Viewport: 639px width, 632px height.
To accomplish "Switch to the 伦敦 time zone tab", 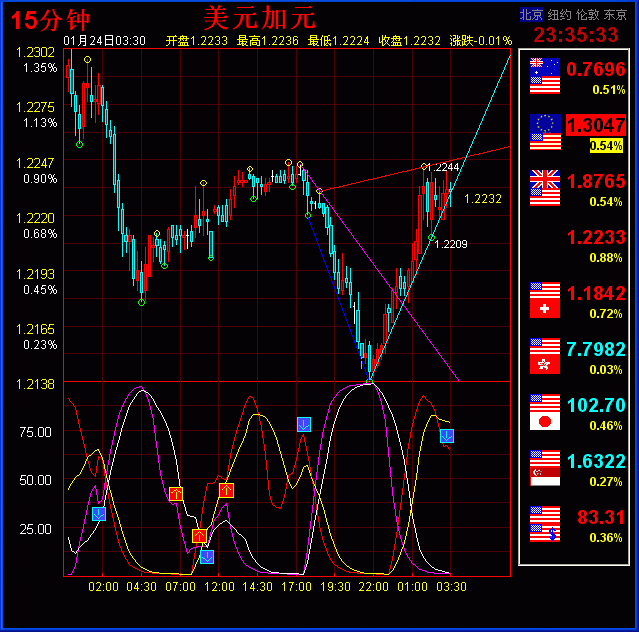I will click(x=587, y=15).
